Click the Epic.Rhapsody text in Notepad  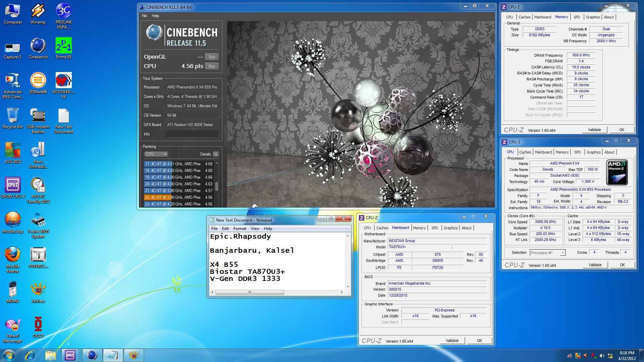(240, 236)
